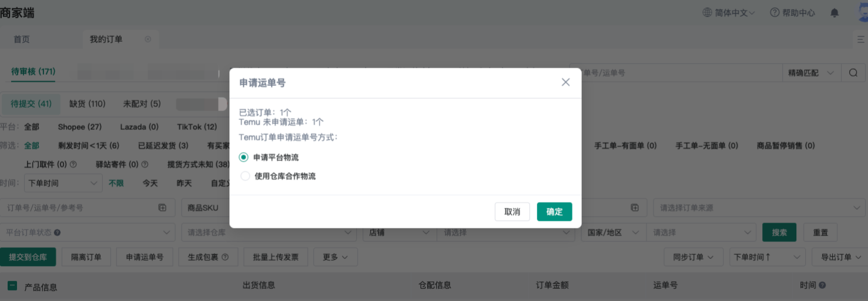Image resolution: width=868 pixels, height=301 pixels.
Task: Select time filter 今天
Action: pos(150,183)
